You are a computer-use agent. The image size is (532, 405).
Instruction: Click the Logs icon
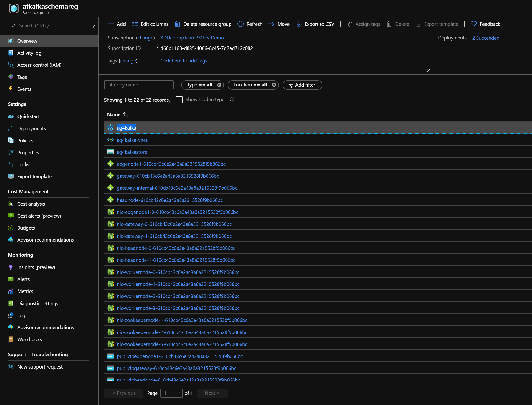pos(11,315)
